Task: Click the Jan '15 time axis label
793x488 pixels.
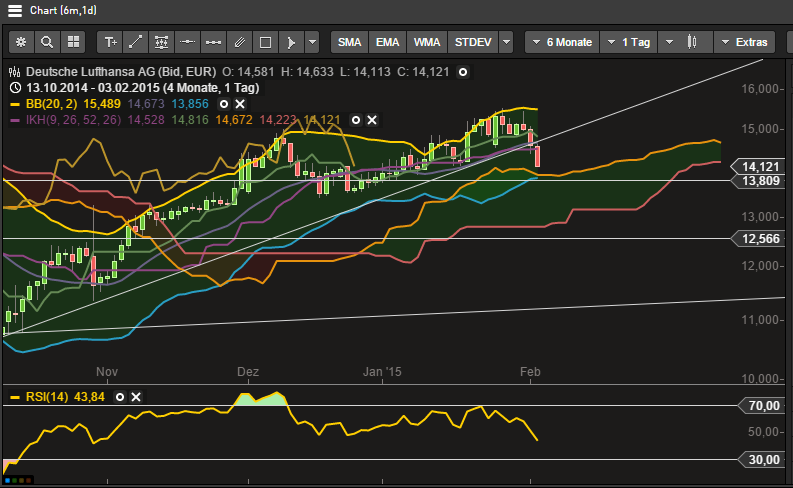Action: pyautogui.click(x=382, y=372)
